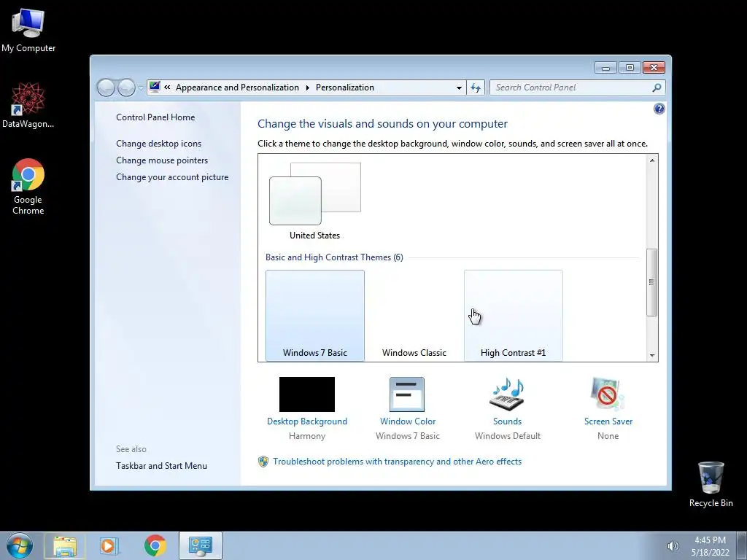Open Change your account picture link

click(x=172, y=177)
